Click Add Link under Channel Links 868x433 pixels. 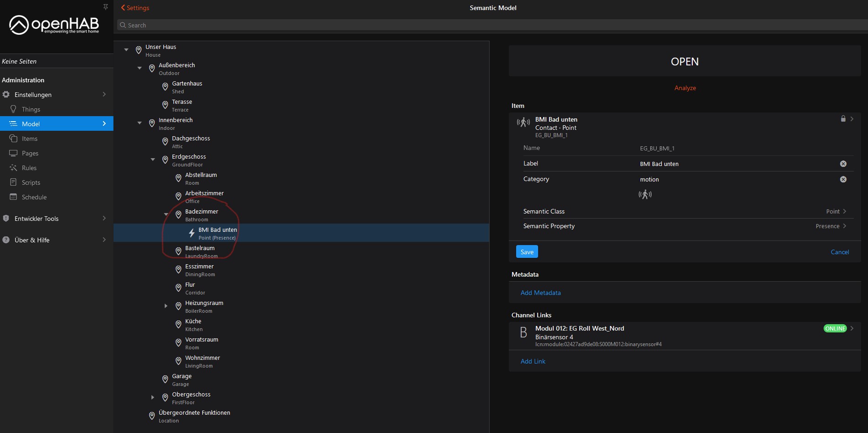point(533,361)
